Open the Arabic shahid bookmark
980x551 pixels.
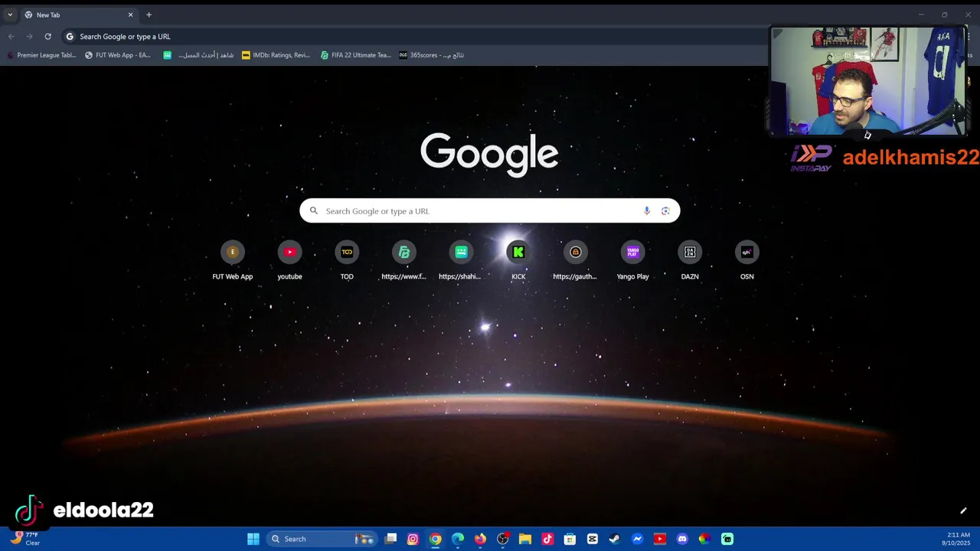point(198,55)
